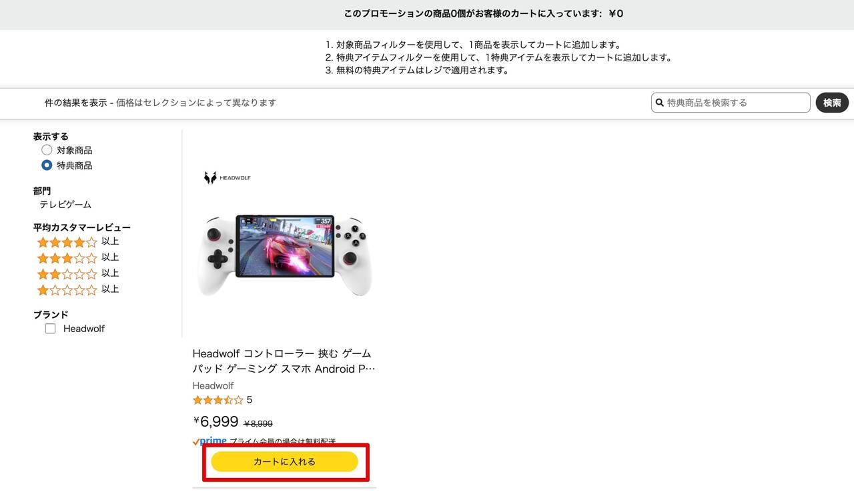The height and width of the screenshot is (504, 854).
Task: Open the Headwolf コントローラー product title link
Action: (x=284, y=361)
